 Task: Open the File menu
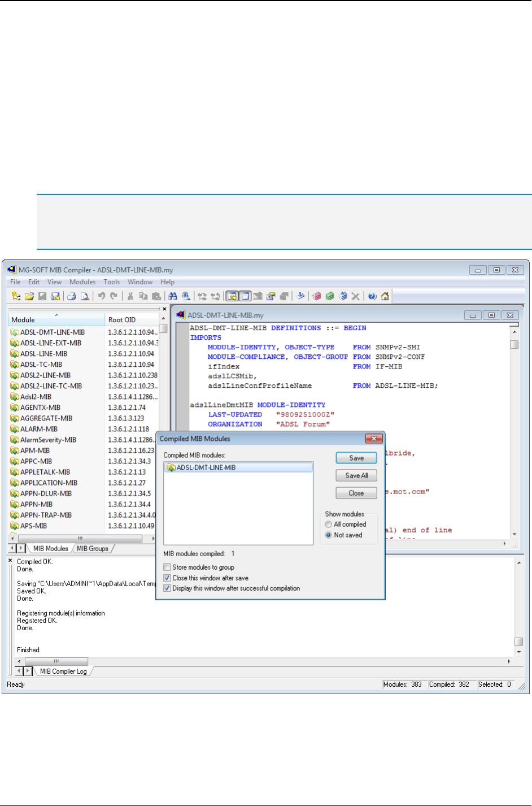[15, 282]
